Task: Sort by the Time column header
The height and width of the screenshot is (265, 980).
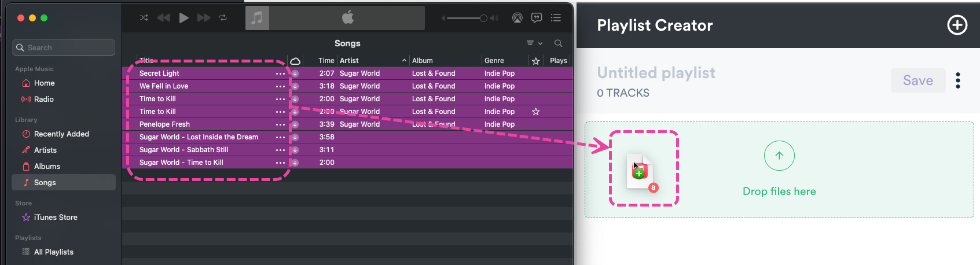Action: click(326, 60)
